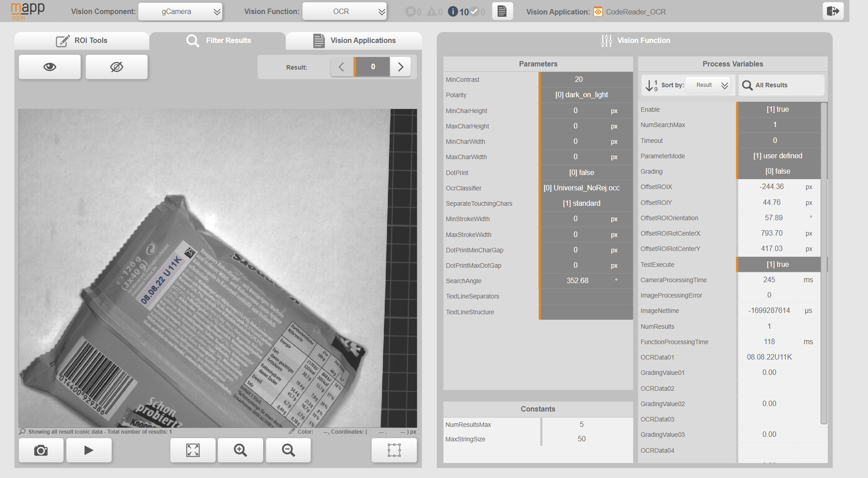The image size is (868, 478).
Task: Click the Process Variables vertical scrollbar
Action: [824, 263]
